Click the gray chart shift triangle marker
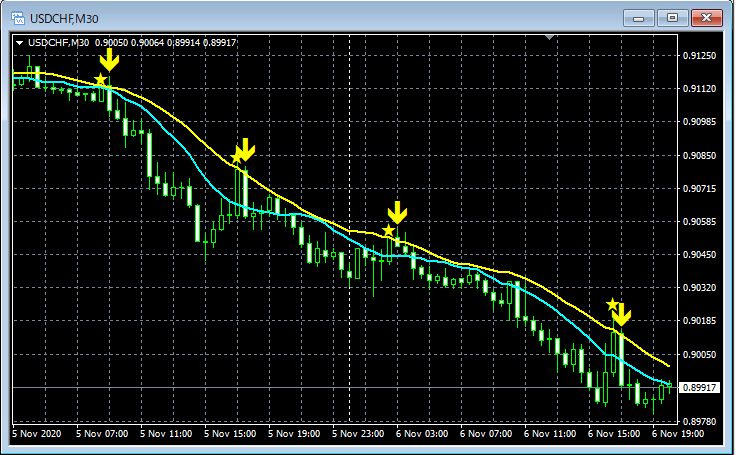Viewport: 736px width, 455px height. pos(550,37)
